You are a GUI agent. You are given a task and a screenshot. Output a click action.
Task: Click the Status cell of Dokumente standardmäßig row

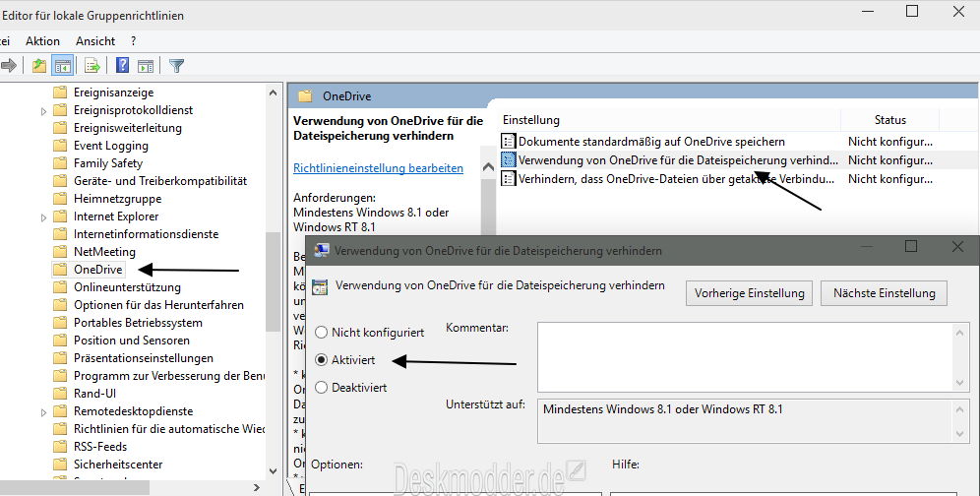[x=890, y=142]
